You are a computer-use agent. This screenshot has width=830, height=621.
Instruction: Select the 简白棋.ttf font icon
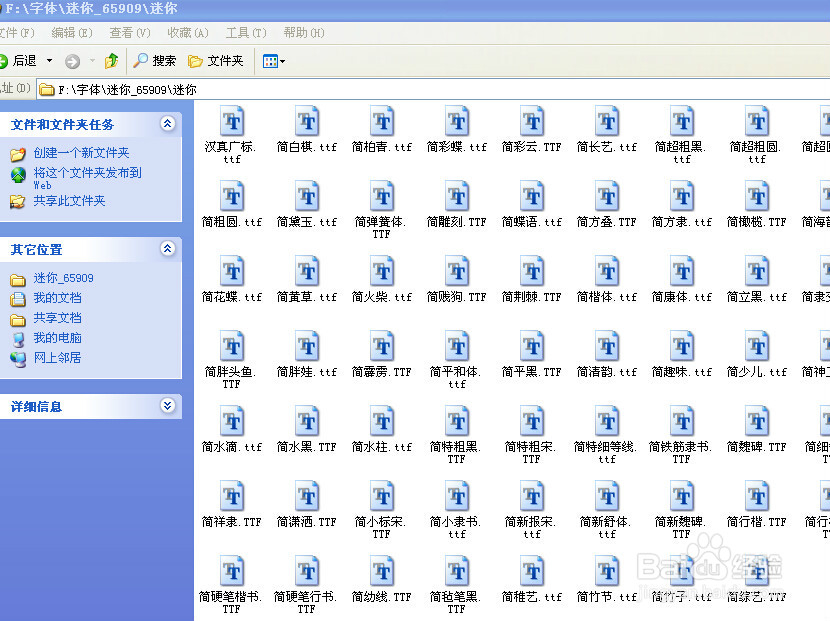click(x=307, y=121)
